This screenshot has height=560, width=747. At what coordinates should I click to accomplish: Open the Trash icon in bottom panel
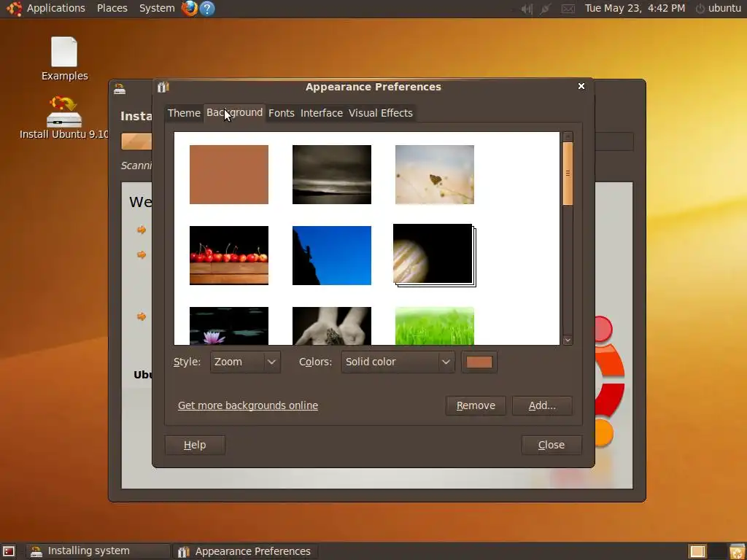coord(737,551)
